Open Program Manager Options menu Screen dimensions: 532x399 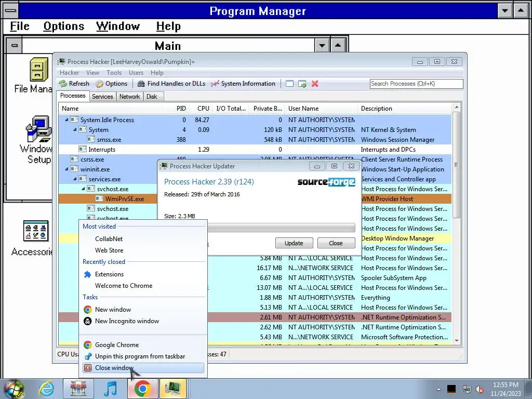coord(64,26)
